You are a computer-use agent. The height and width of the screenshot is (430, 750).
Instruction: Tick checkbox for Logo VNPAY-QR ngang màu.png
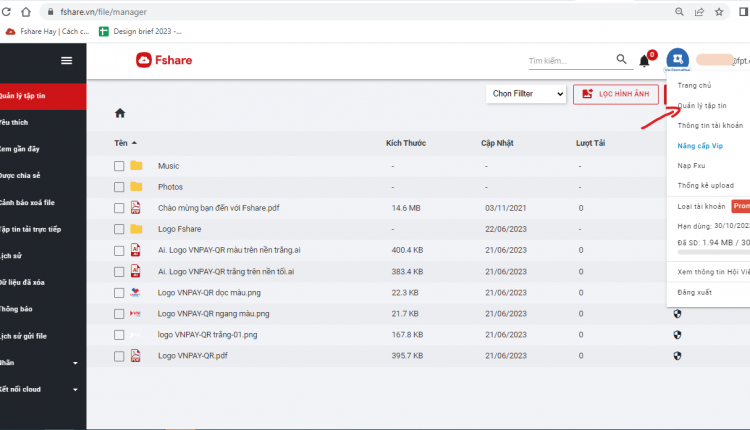click(x=119, y=314)
